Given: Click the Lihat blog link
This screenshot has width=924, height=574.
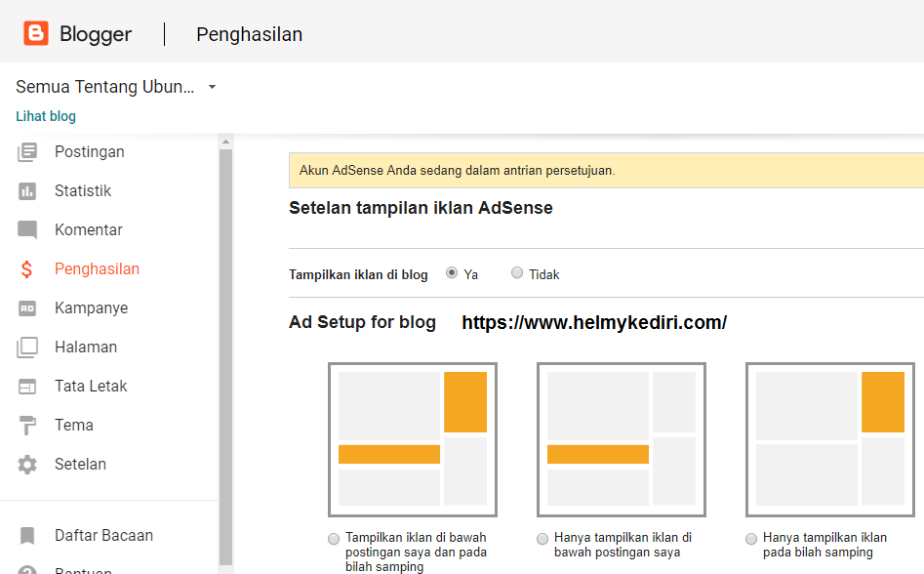Looking at the screenshot, I should (x=46, y=116).
